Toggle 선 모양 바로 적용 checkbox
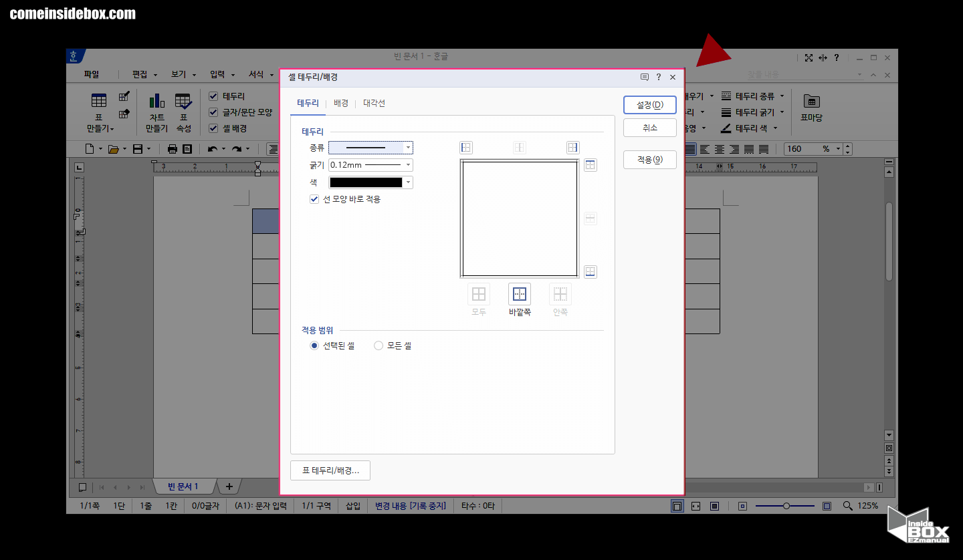963x560 pixels. click(x=314, y=199)
